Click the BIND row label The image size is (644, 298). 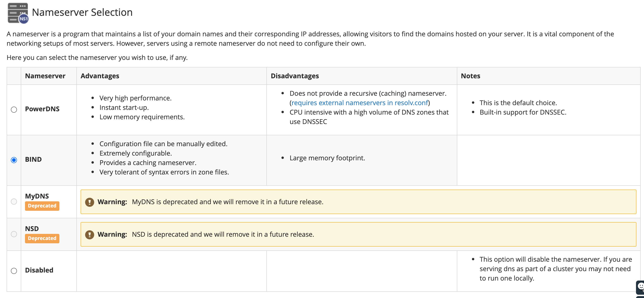click(x=33, y=159)
